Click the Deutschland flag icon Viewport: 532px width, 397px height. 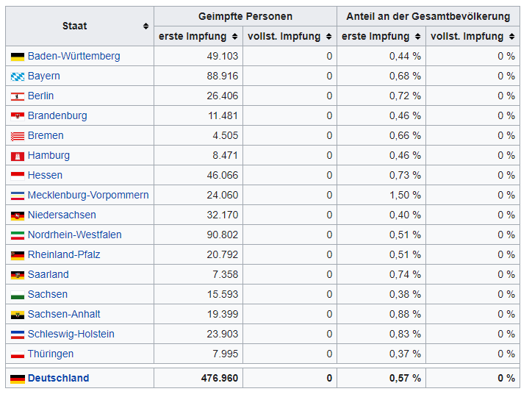point(18,379)
